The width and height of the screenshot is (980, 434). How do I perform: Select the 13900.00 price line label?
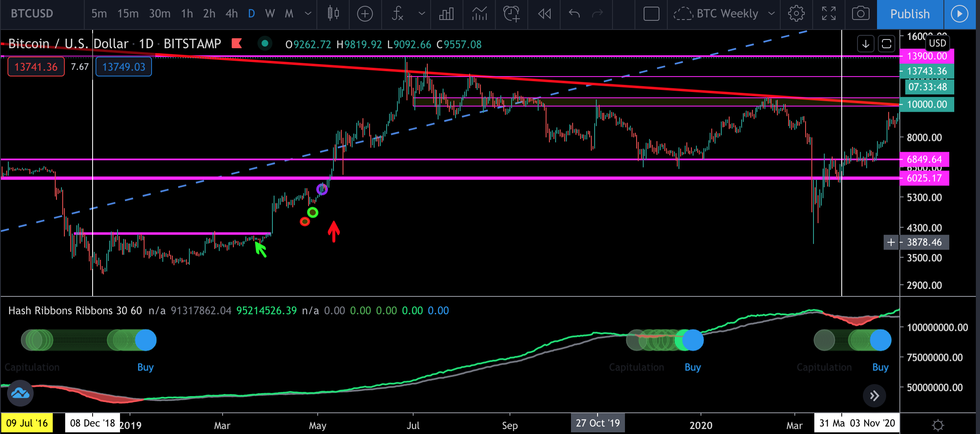[927, 56]
